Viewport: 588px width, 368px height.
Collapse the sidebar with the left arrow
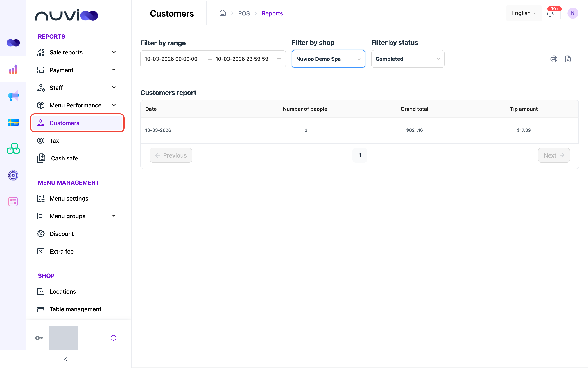click(x=66, y=359)
